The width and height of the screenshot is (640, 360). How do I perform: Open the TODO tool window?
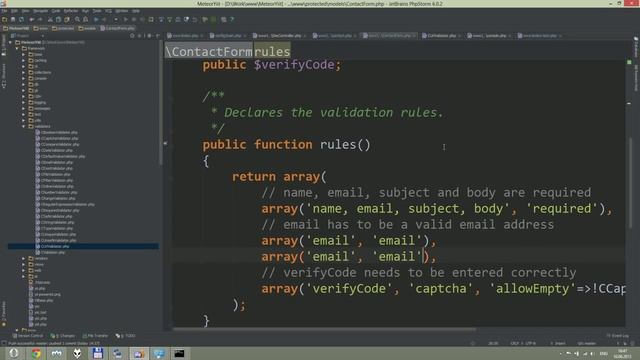click(125, 336)
